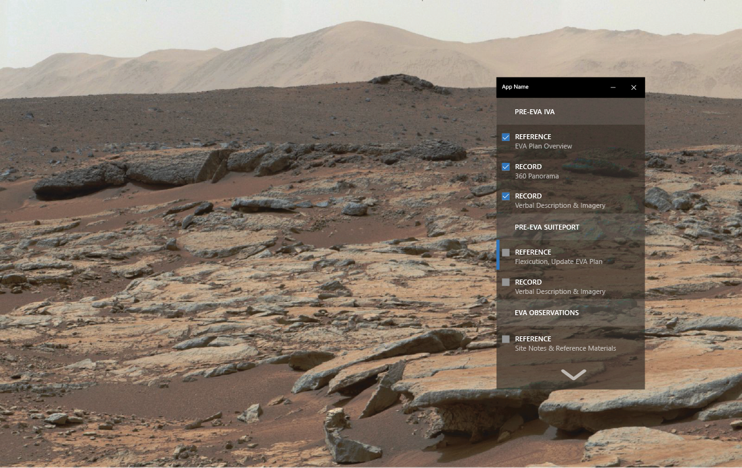Uncheck RECORD 360 Panorama checkbox

click(506, 167)
